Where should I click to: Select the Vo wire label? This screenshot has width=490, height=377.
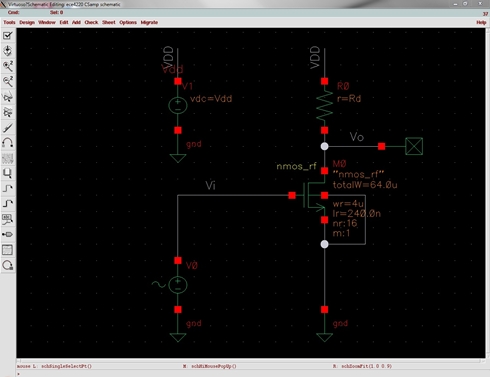tap(357, 137)
